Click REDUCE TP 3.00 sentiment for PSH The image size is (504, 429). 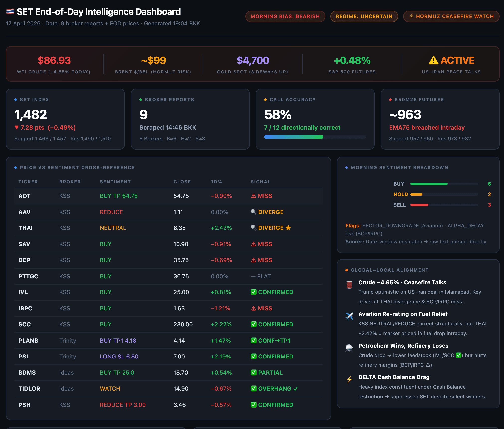point(123,405)
